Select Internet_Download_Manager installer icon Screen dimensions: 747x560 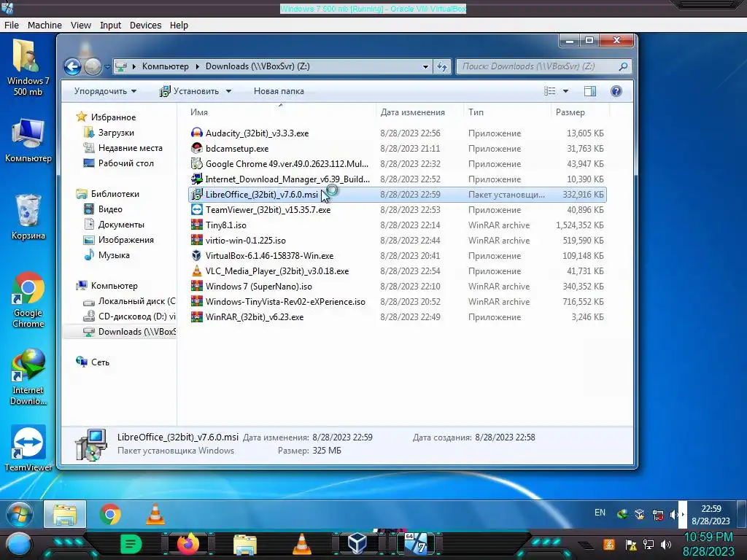tap(197, 179)
